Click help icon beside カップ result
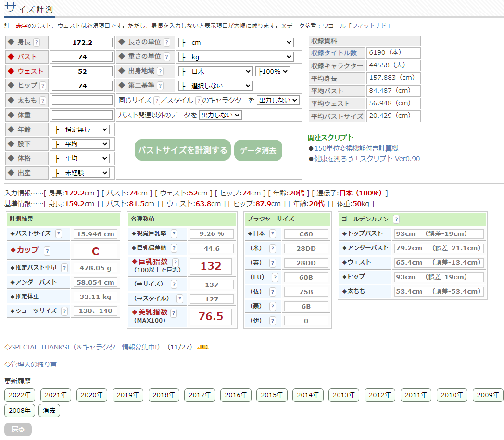Screen dimensions: 504x440 pyautogui.click(x=47, y=251)
